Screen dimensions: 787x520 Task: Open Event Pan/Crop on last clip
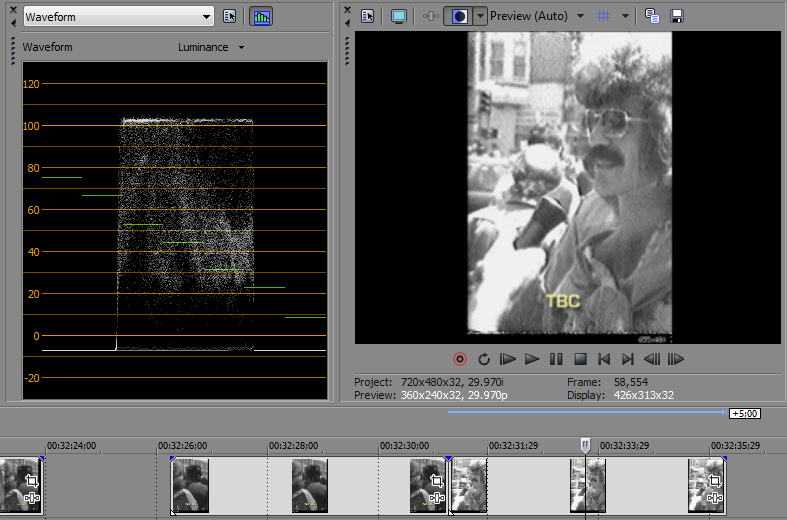tap(714, 480)
